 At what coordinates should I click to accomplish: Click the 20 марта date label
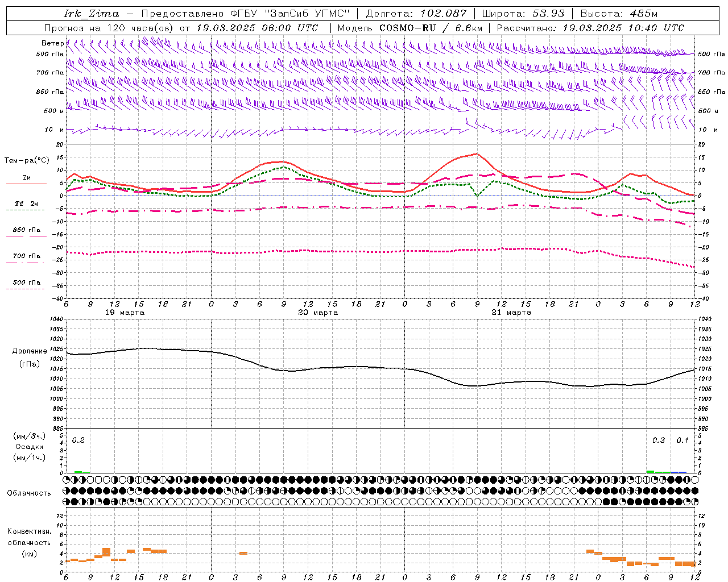[318, 313]
